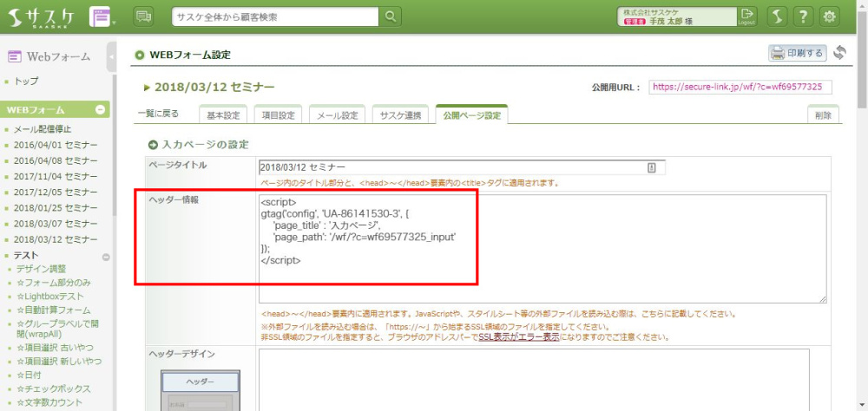The width and height of the screenshot is (868, 411).
Task: Open ☆グループラベルで開閉(wrapAll) form
Action: [x=58, y=329]
